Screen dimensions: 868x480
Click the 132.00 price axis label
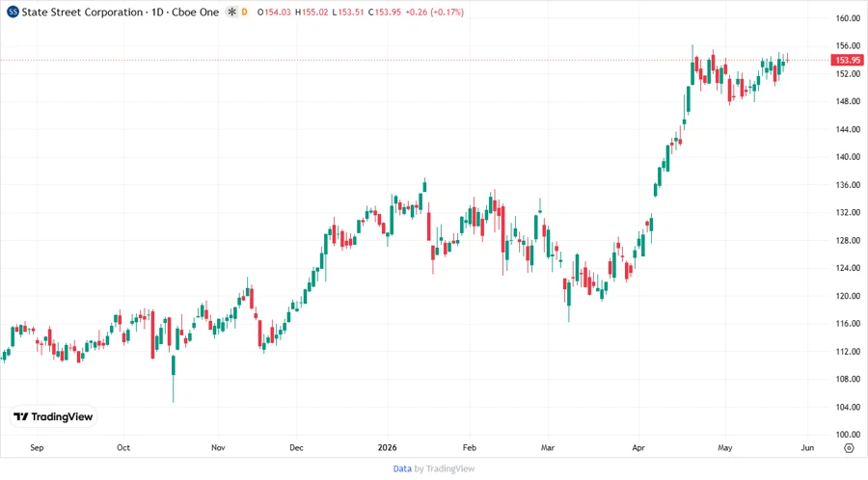(x=848, y=212)
